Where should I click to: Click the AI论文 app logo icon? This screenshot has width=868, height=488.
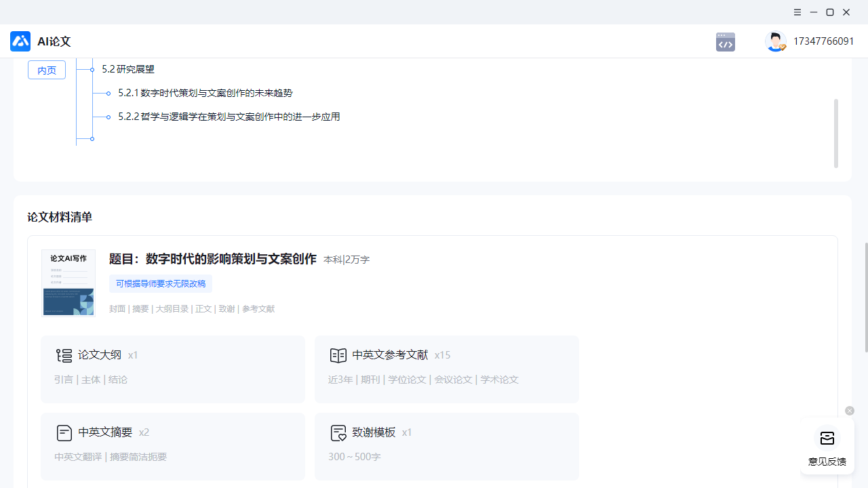20,41
